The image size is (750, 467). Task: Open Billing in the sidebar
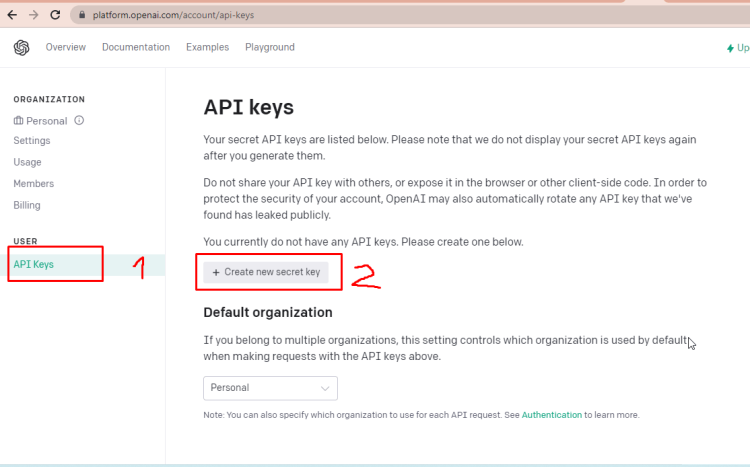pyautogui.click(x=28, y=205)
